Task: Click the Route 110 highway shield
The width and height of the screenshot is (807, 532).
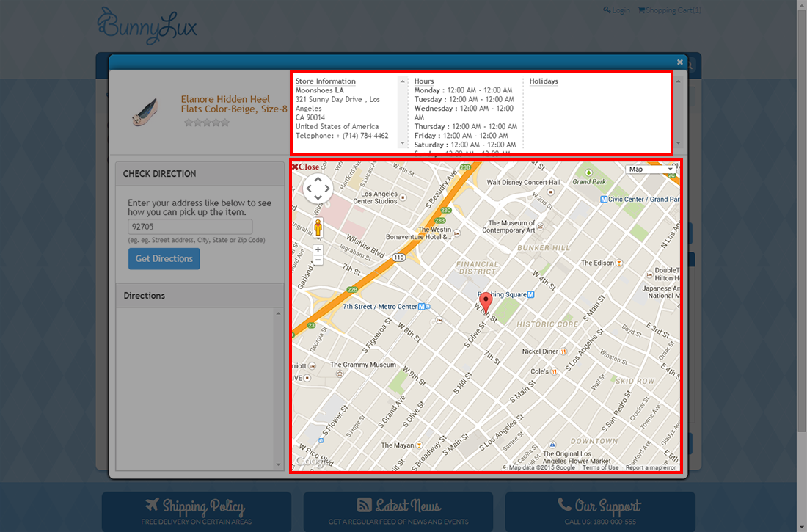Action: click(x=399, y=258)
